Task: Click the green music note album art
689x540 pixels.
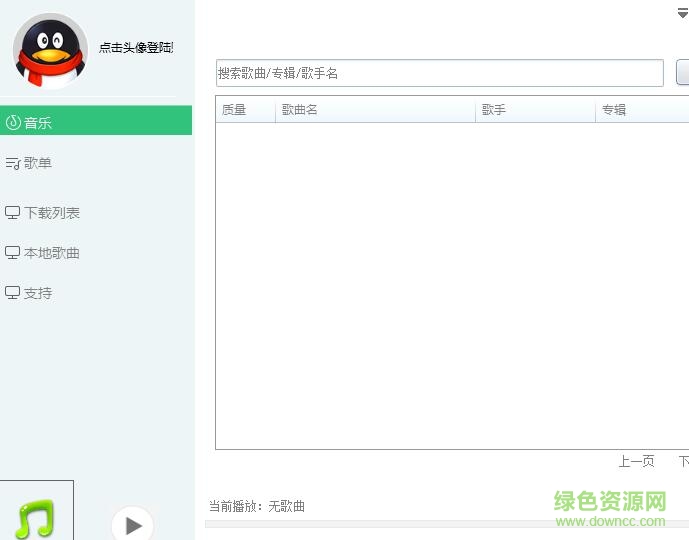Action: click(36, 518)
